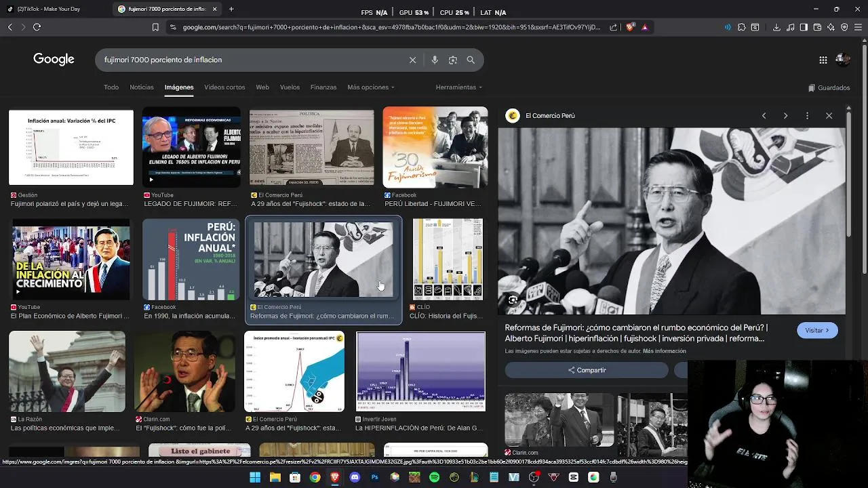The height and width of the screenshot is (488, 868).
Task: Open Brave Rewards triangle icon
Action: coord(644,27)
